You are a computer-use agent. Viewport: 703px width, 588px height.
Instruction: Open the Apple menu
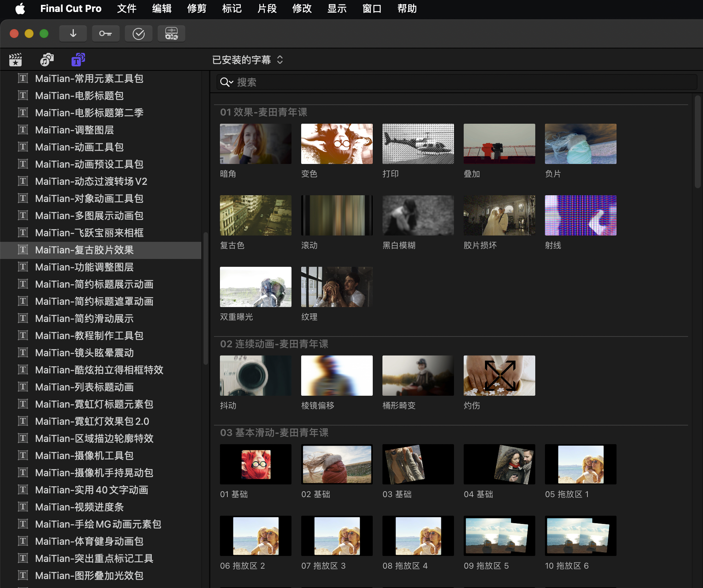pyautogui.click(x=21, y=9)
